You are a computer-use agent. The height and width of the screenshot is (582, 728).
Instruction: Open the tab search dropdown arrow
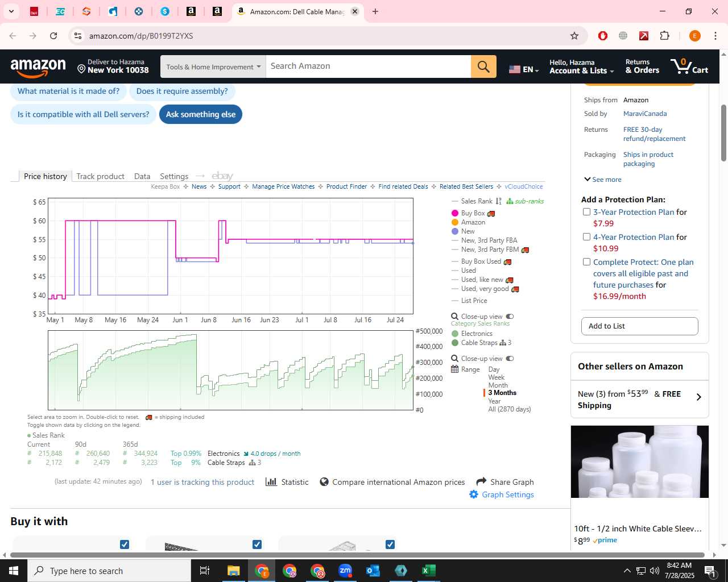pyautogui.click(x=11, y=11)
